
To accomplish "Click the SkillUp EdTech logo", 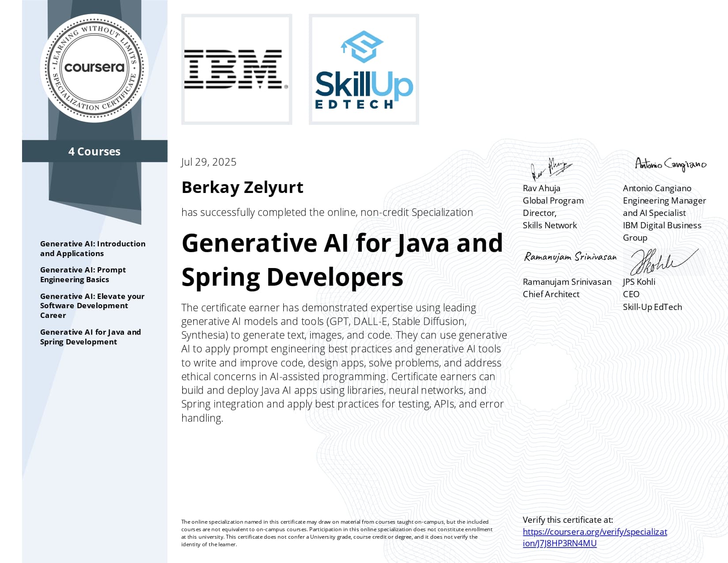I will tap(364, 69).
